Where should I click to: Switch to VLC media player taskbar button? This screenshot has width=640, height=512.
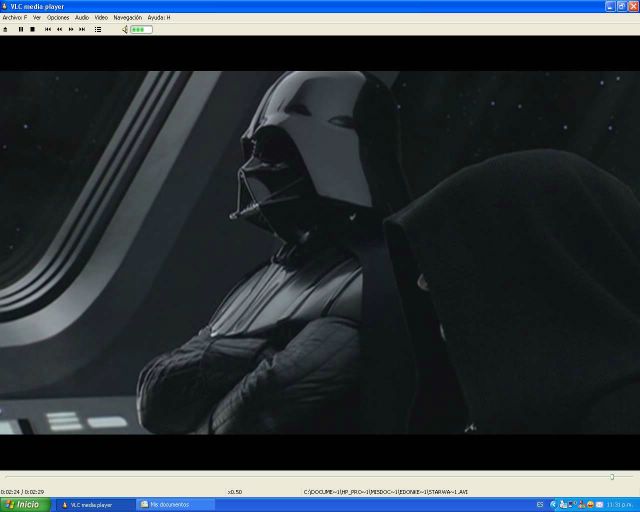point(96,505)
